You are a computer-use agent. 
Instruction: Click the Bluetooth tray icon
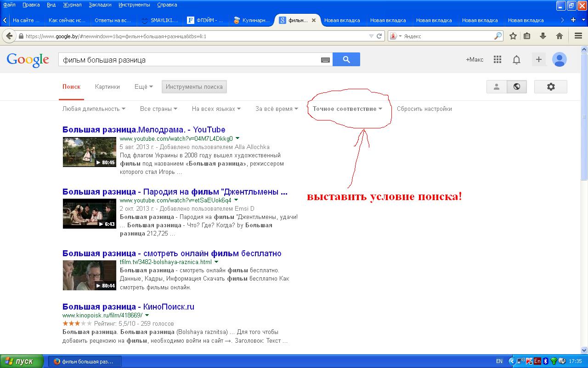[x=546, y=361]
